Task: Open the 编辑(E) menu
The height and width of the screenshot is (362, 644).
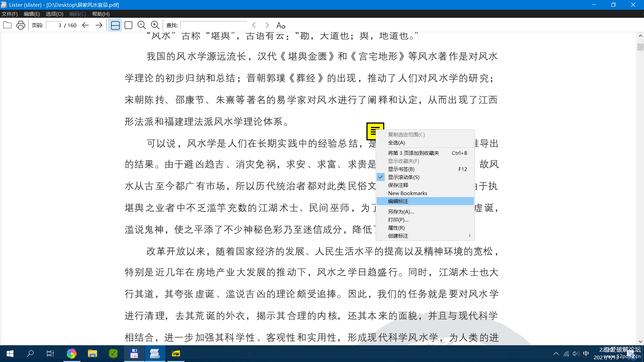Action: (32, 14)
